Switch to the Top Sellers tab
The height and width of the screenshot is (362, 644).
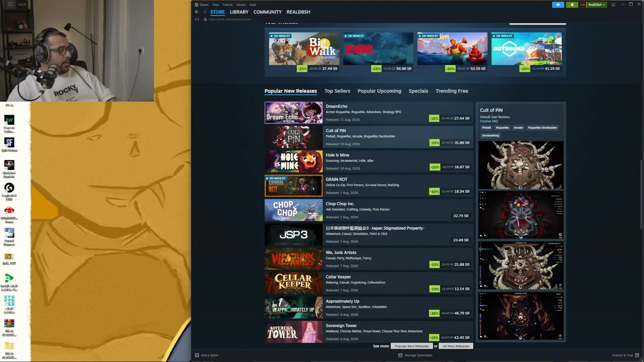[x=337, y=91]
